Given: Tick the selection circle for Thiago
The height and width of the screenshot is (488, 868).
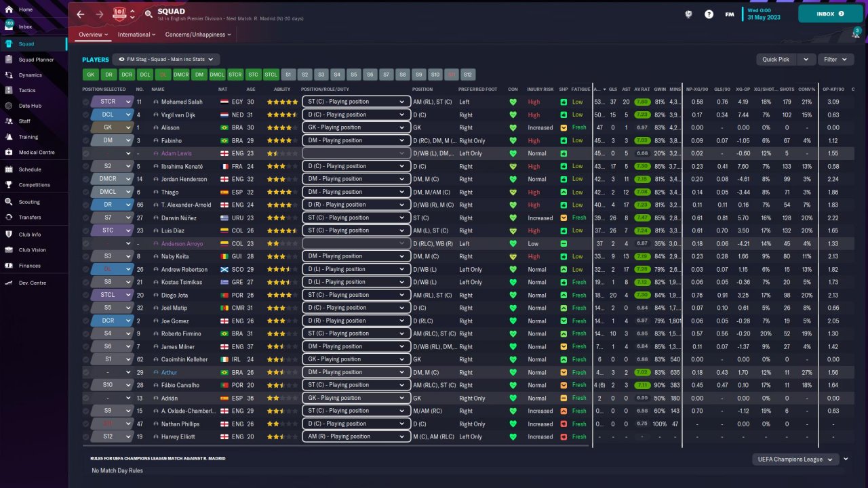Looking at the screenshot, I should [85, 192].
